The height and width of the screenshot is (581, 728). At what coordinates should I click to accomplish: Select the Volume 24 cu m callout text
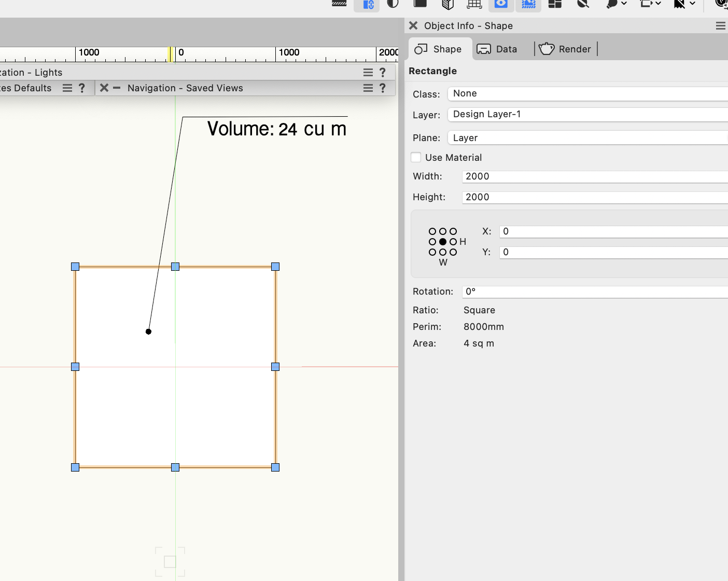(276, 129)
